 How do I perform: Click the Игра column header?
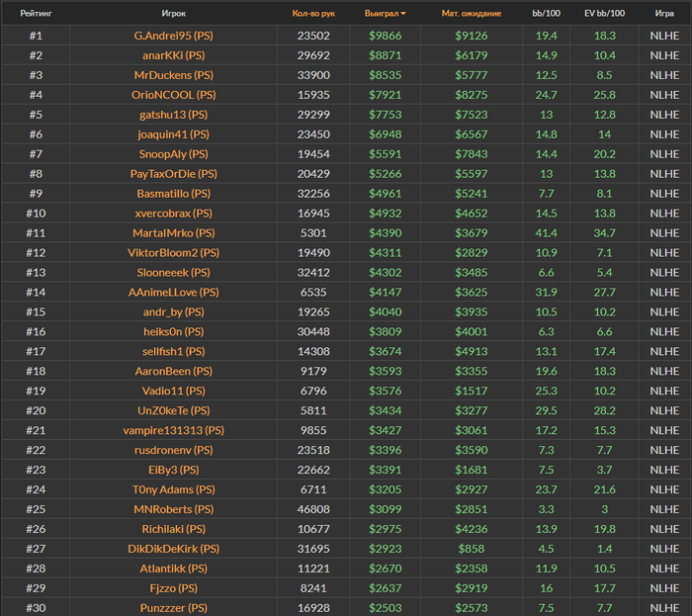point(664,14)
